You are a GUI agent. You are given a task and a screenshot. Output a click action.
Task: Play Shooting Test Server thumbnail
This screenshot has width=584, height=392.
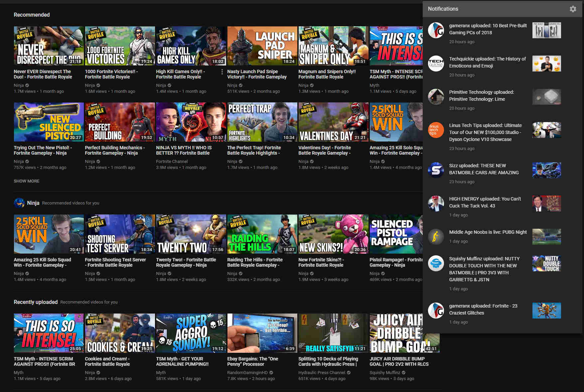(120, 234)
